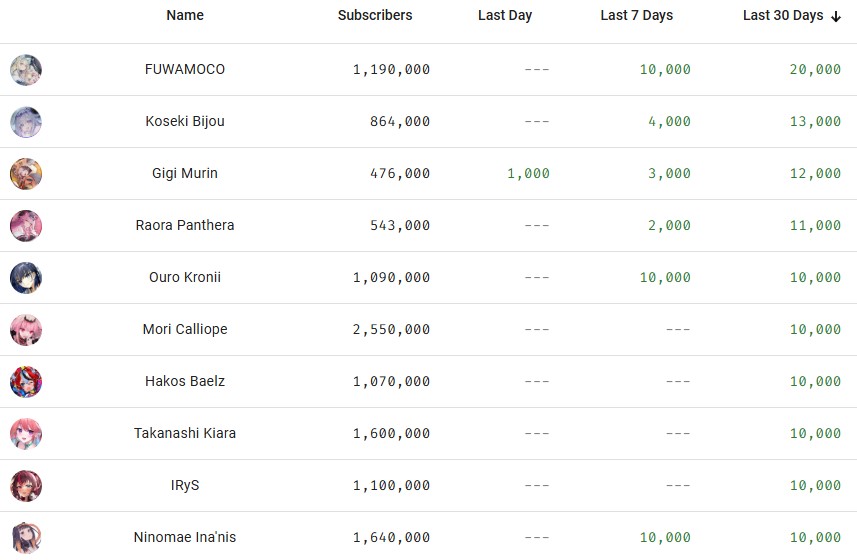857x560 pixels.
Task: Click the Takanashi Kiara name link
Action: 185,433
